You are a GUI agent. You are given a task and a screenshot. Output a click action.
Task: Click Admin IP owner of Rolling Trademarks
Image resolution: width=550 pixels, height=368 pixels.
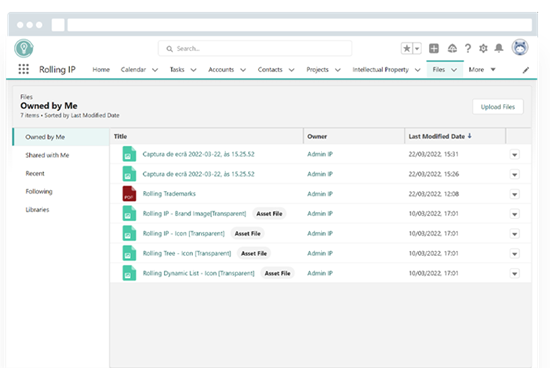point(320,194)
